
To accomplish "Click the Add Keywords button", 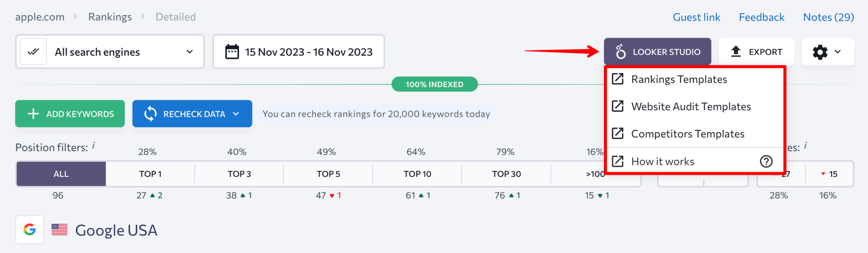I will coord(70,113).
